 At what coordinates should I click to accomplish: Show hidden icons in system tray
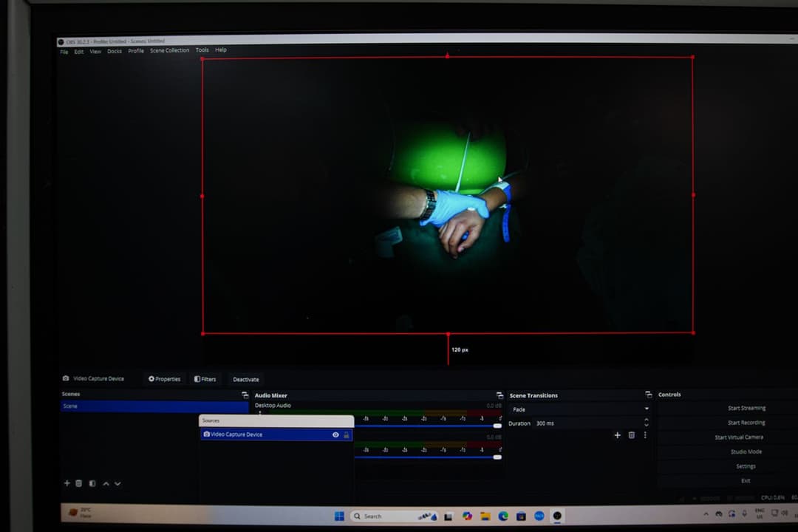coord(706,514)
